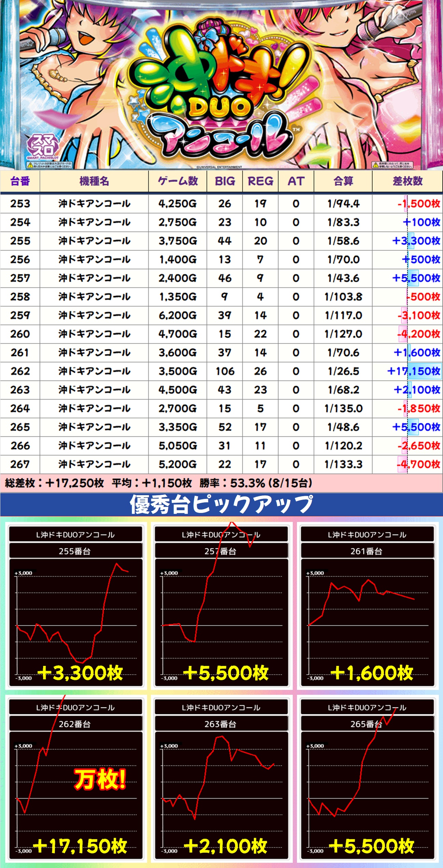443x868 pixels.
Task: Click the 合算 column header
Action: (343, 181)
